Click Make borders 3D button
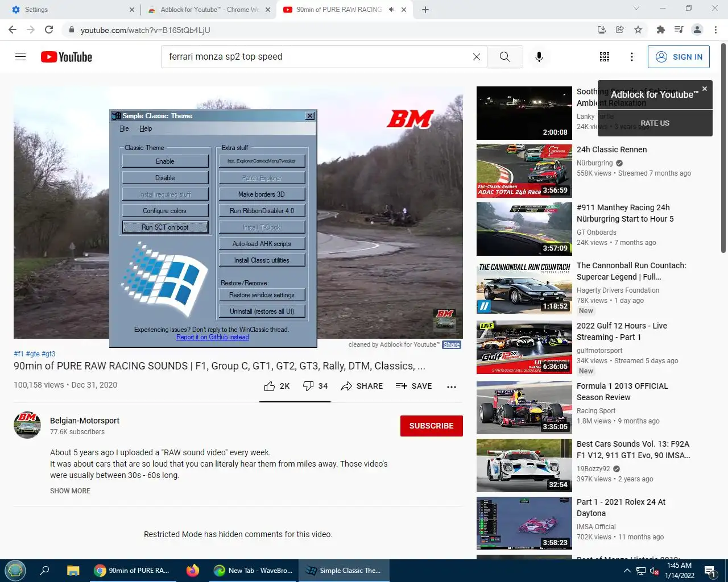728x582 pixels. point(262,194)
